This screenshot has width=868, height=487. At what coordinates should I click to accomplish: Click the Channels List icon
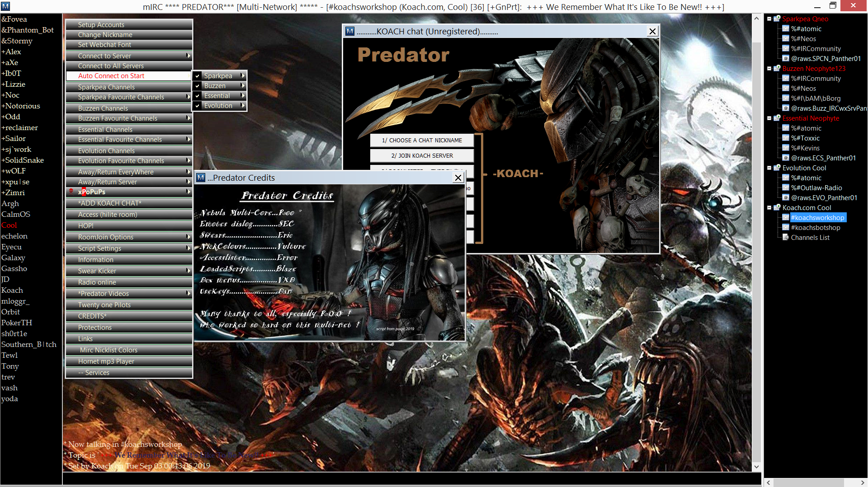(x=786, y=237)
